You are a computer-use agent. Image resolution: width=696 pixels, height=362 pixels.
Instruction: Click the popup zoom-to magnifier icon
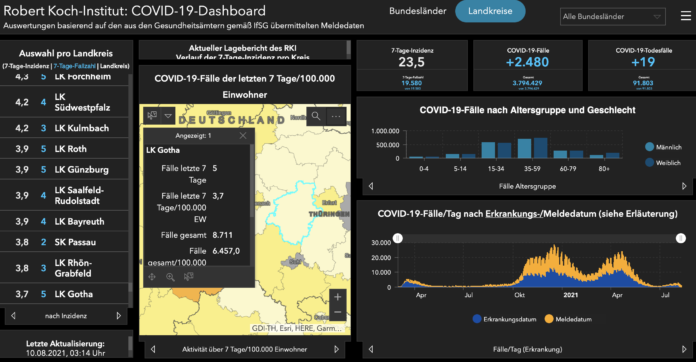coord(170,277)
